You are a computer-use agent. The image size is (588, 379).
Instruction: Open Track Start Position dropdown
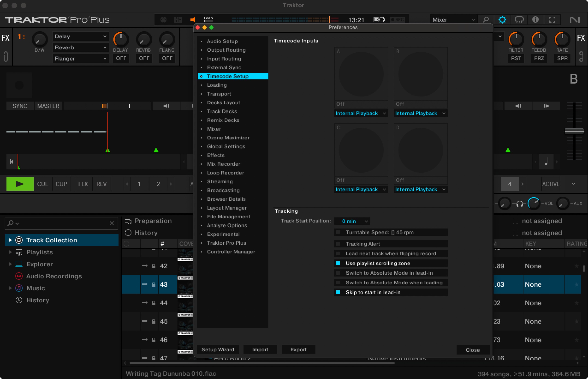coord(352,221)
